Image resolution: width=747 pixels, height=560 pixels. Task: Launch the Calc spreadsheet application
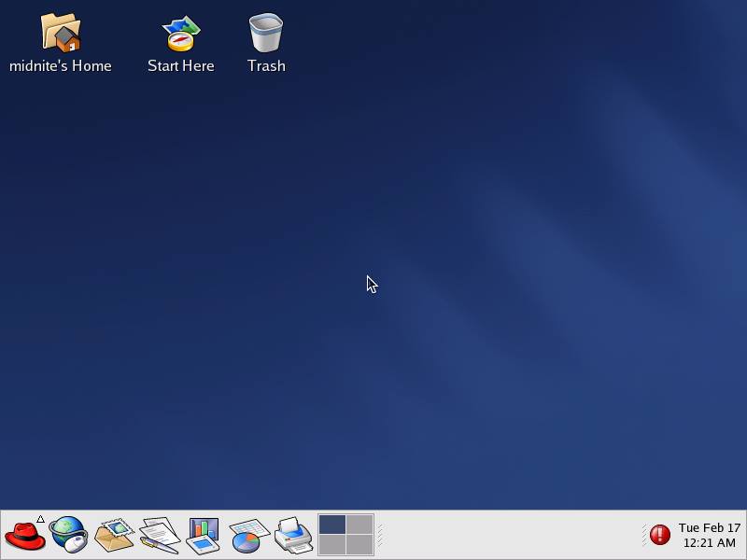pos(246,536)
